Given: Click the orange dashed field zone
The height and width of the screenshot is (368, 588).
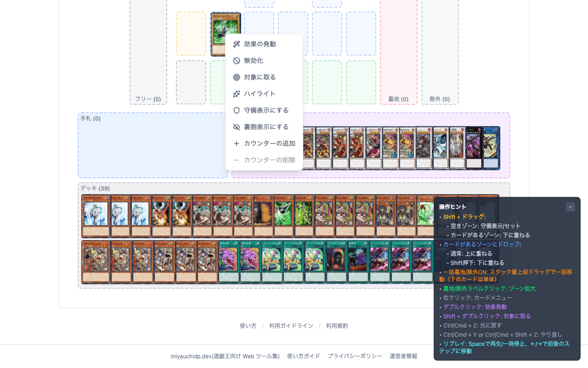Looking at the screenshot, I should tap(191, 34).
